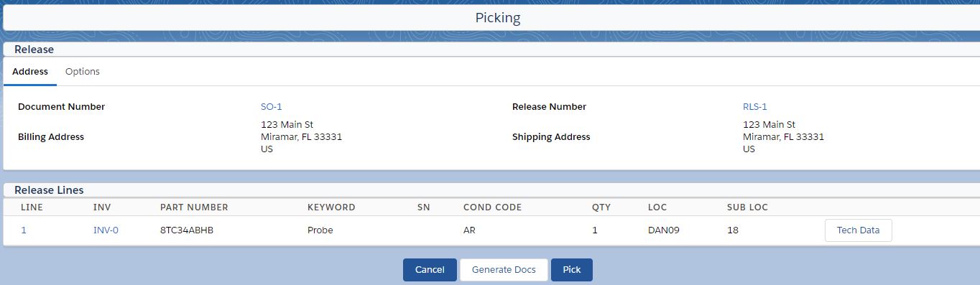
Task: Click the COND CODE column header
Action: [492, 207]
